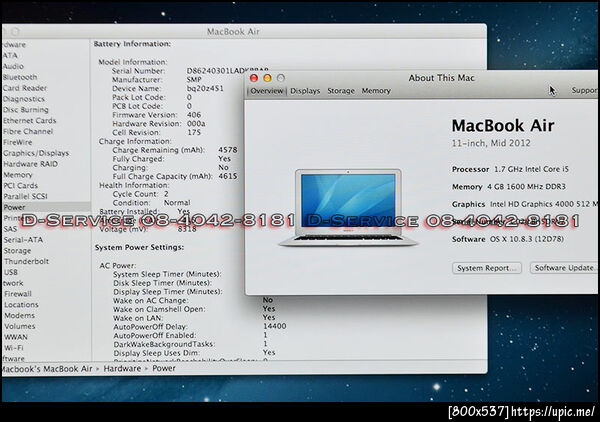Viewport: 600px width, 422px height.
Task: Click the Software Update button
Action: pos(564,268)
